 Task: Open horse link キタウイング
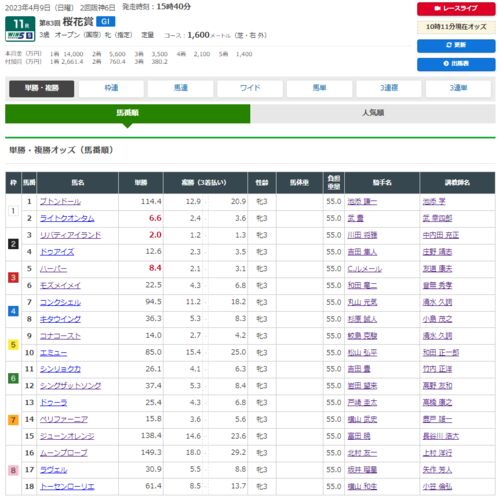(x=60, y=319)
